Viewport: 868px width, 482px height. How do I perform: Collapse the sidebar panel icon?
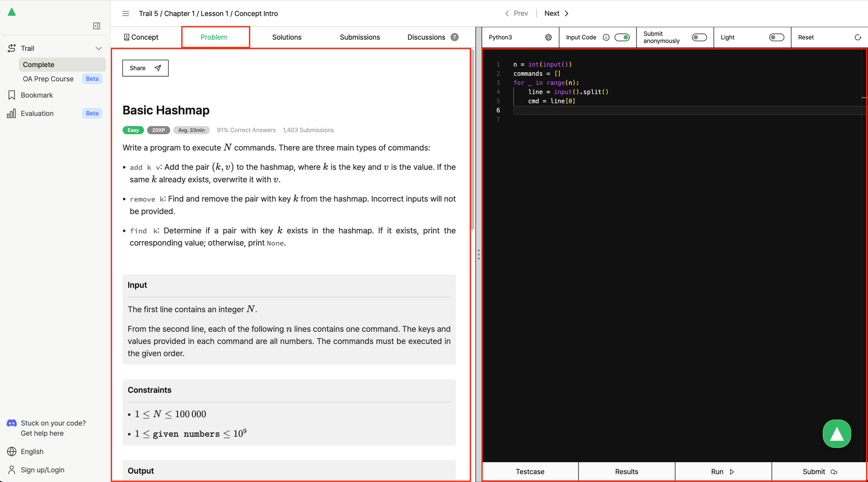(x=97, y=26)
